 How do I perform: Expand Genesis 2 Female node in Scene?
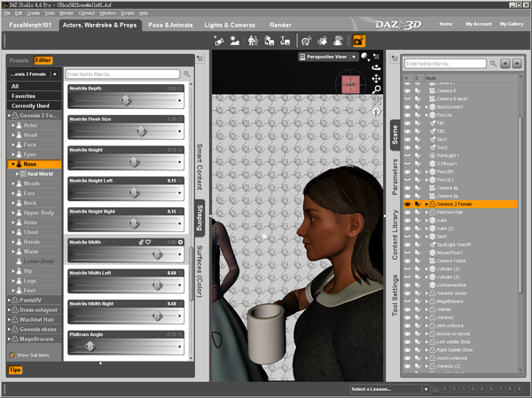[426, 204]
